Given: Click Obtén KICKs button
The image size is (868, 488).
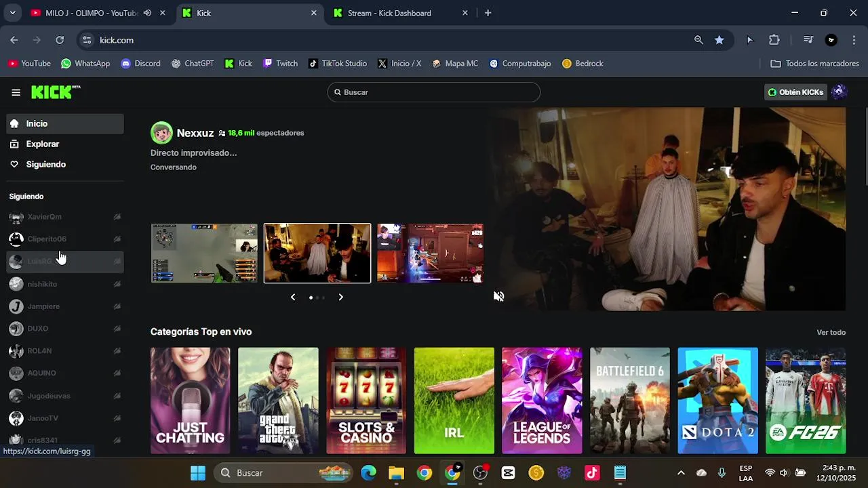Looking at the screenshot, I should (x=795, y=92).
